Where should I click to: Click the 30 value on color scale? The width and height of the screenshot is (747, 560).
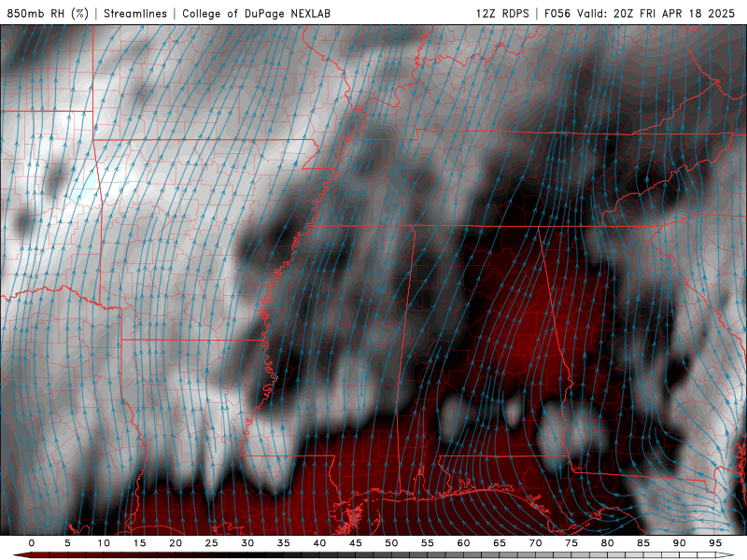pyautogui.click(x=247, y=543)
